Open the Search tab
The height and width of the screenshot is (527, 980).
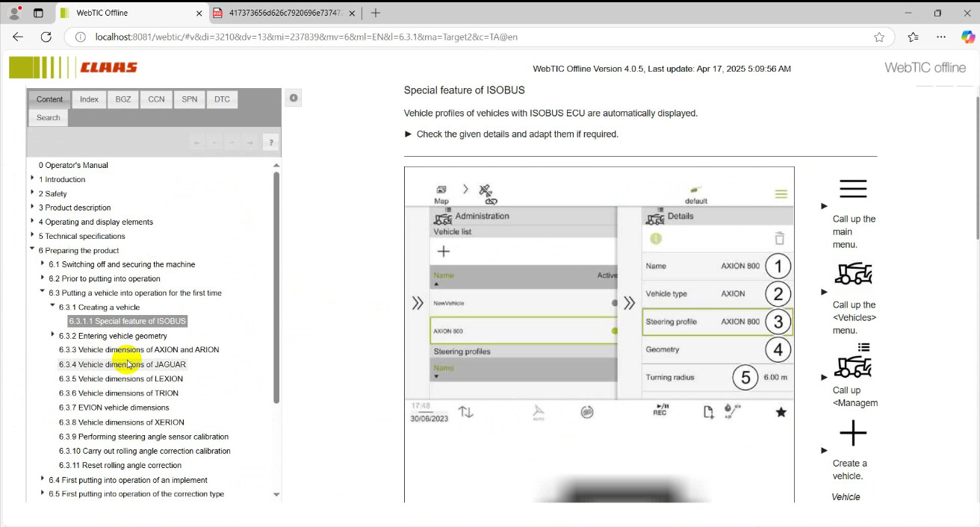tap(48, 118)
